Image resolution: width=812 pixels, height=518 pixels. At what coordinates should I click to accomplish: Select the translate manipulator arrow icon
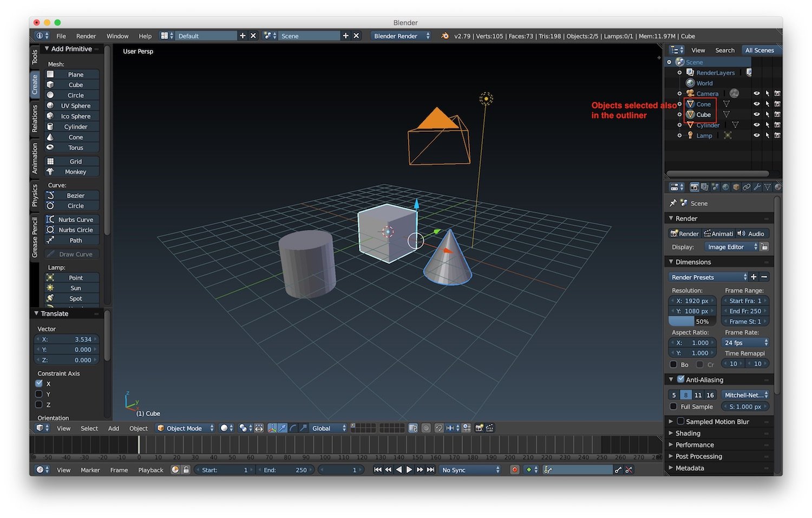283,428
